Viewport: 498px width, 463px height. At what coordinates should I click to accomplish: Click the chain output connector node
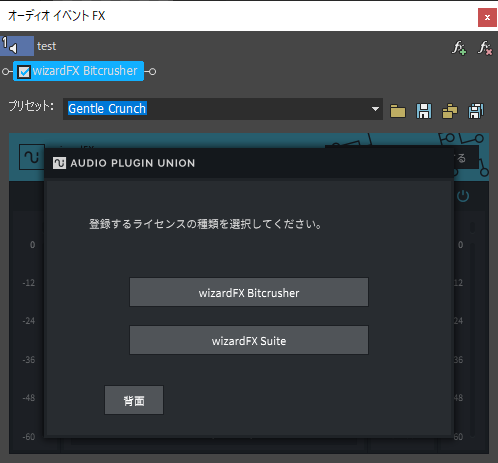(152, 71)
